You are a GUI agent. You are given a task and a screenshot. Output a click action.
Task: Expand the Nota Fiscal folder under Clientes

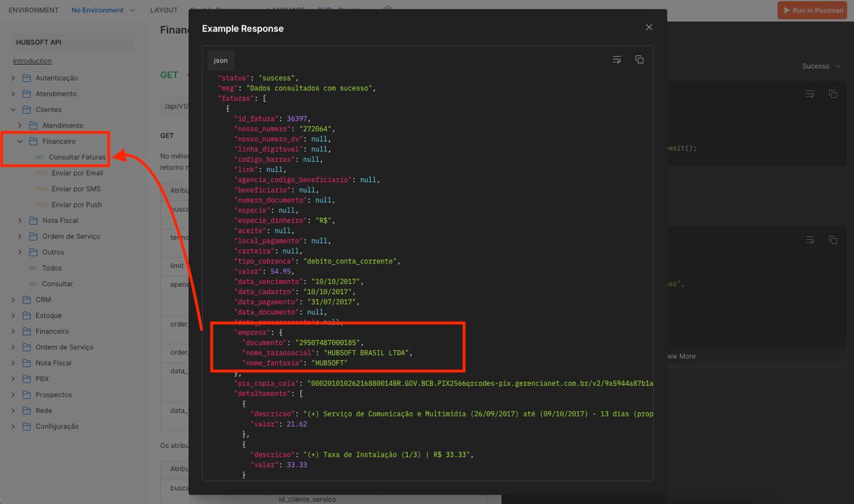(20, 221)
